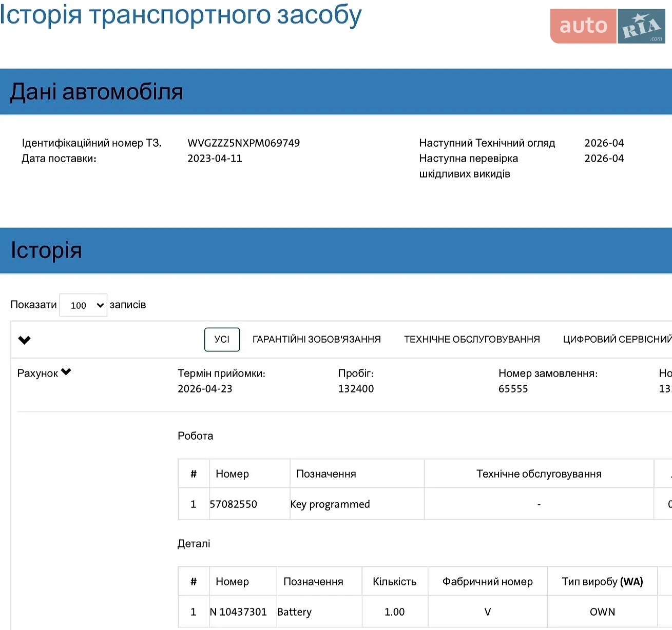The height and width of the screenshot is (630, 672).
Task: Click the VIN number WVGZZZ5NXPM069749
Action: pyautogui.click(x=243, y=143)
